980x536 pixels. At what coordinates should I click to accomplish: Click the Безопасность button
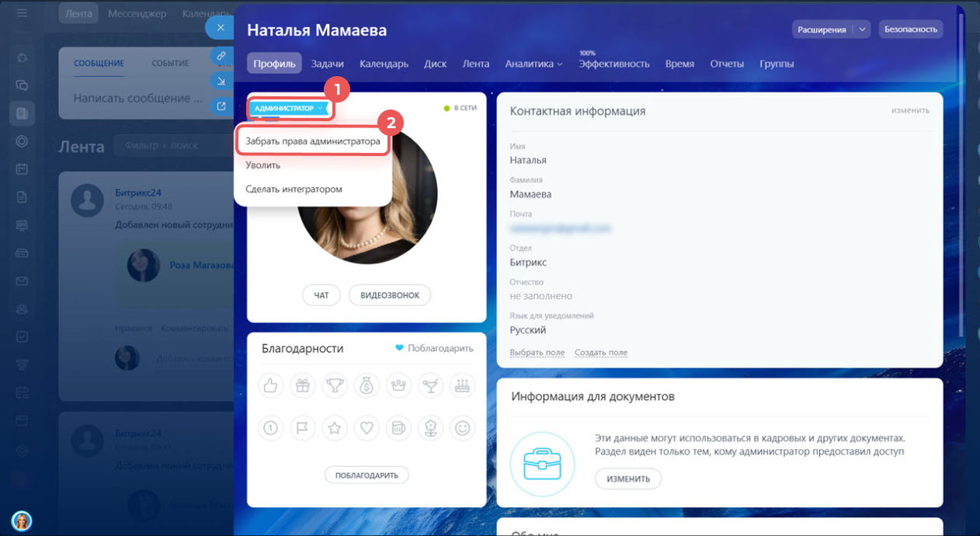pyautogui.click(x=911, y=30)
